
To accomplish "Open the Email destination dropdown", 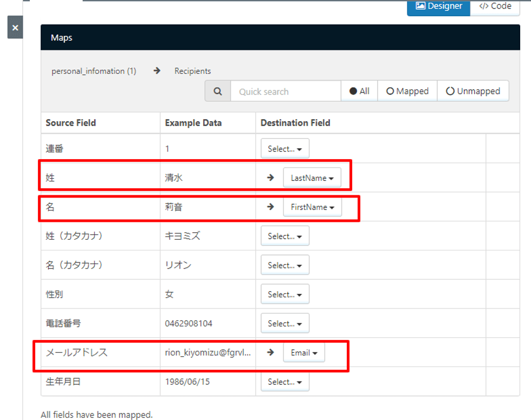I will (x=304, y=353).
